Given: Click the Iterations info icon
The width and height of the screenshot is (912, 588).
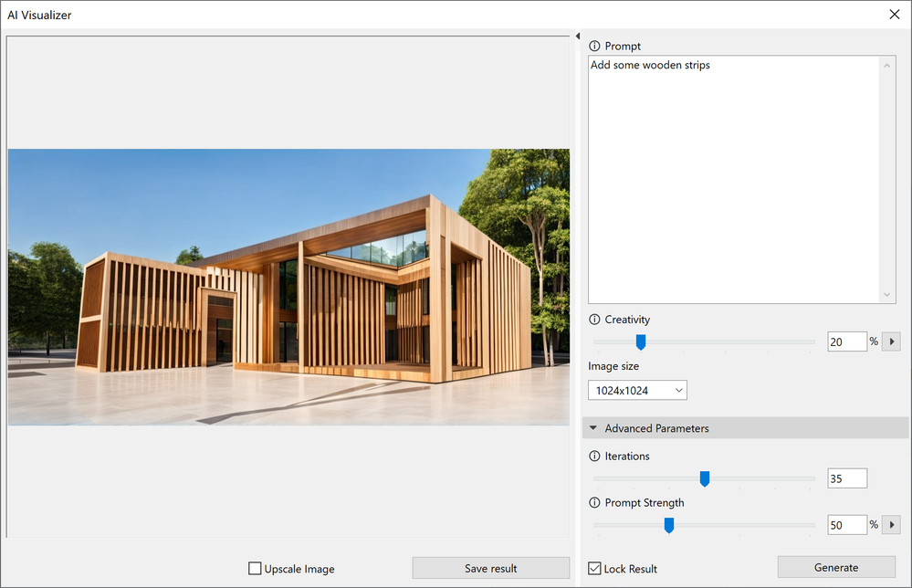Looking at the screenshot, I should [594, 456].
